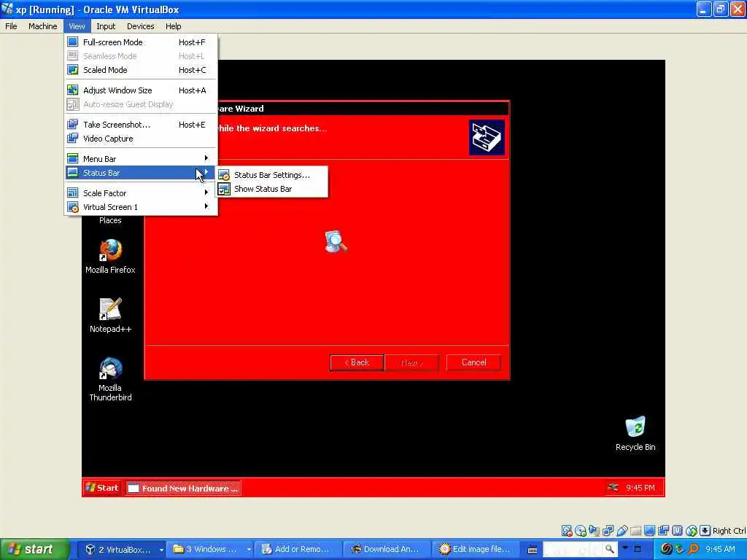The width and height of the screenshot is (747, 560).
Task: Select Adjust Window Size option
Action: click(141, 90)
